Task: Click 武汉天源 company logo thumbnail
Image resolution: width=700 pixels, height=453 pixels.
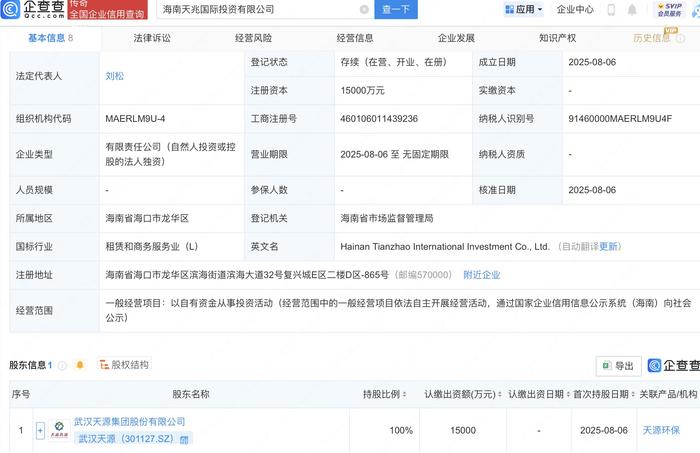Action: [x=59, y=430]
